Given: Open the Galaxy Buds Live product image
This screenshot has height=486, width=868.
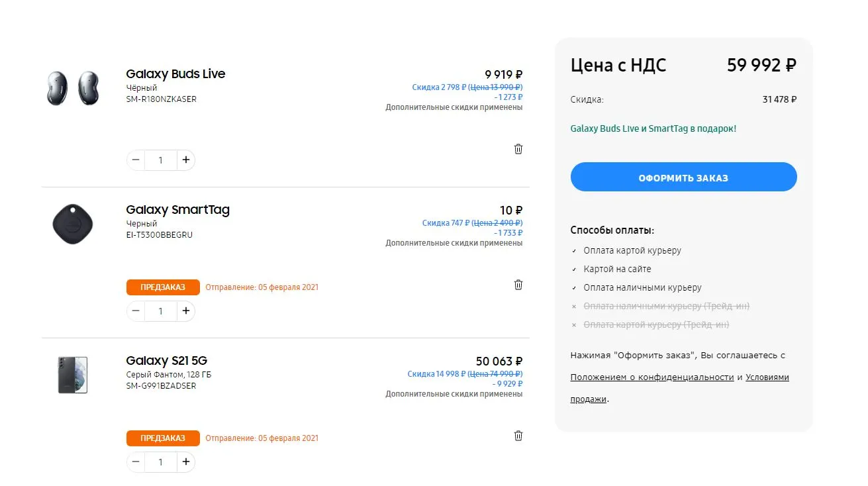Looking at the screenshot, I should pyautogui.click(x=73, y=88).
